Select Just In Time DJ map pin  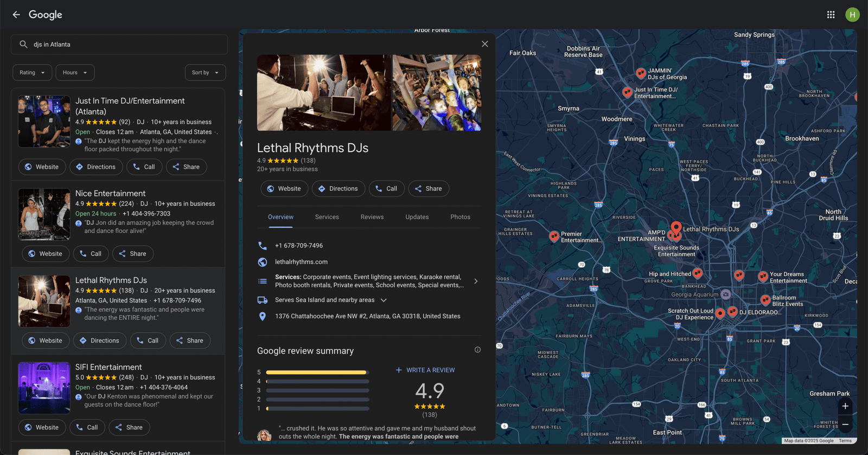pyautogui.click(x=628, y=92)
